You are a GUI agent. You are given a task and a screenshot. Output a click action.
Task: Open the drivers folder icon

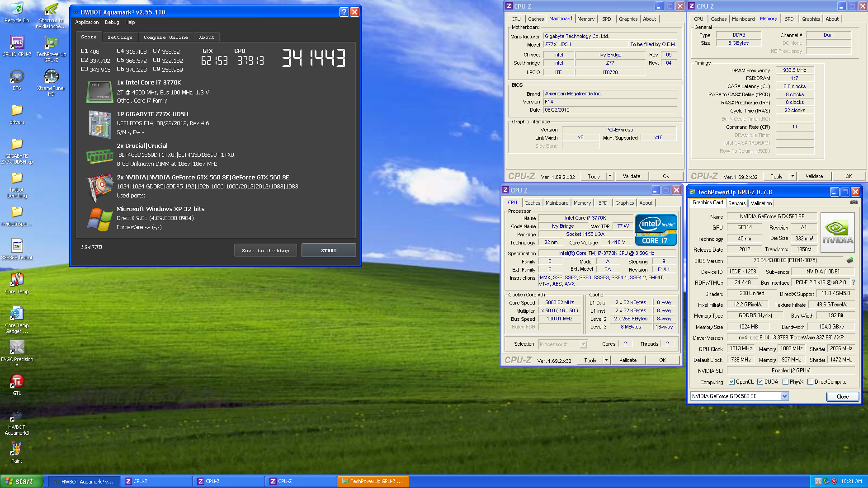pyautogui.click(x=17, y=114)
